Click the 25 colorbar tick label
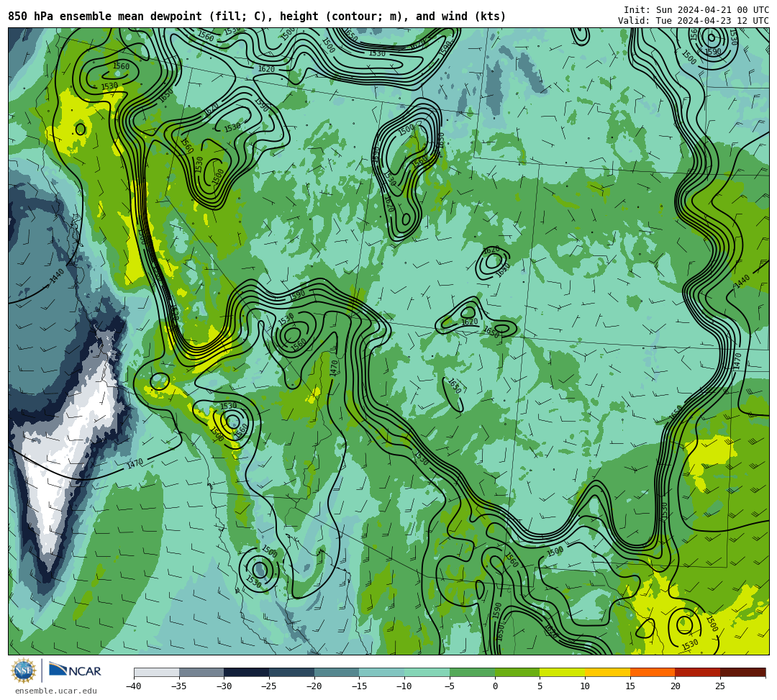The width and height of the screenshot is (777, 700). [720, 686]
